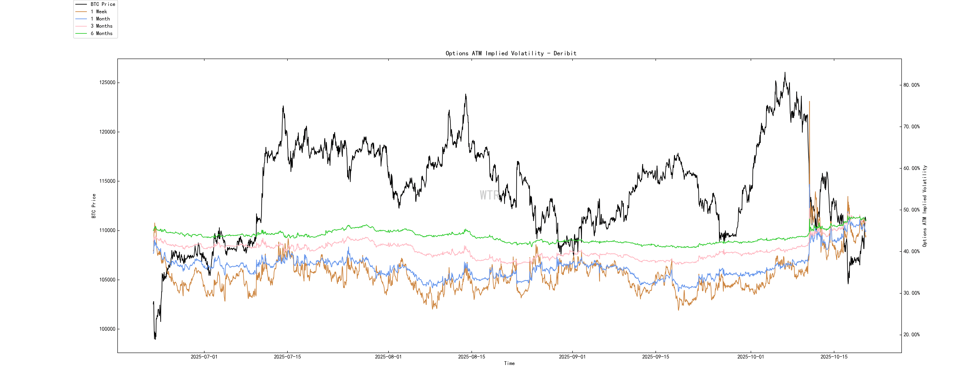Click the 2025-10-15 date tick label
The height and width of the screenshot is (392, 980).
[x=834, y=357]
